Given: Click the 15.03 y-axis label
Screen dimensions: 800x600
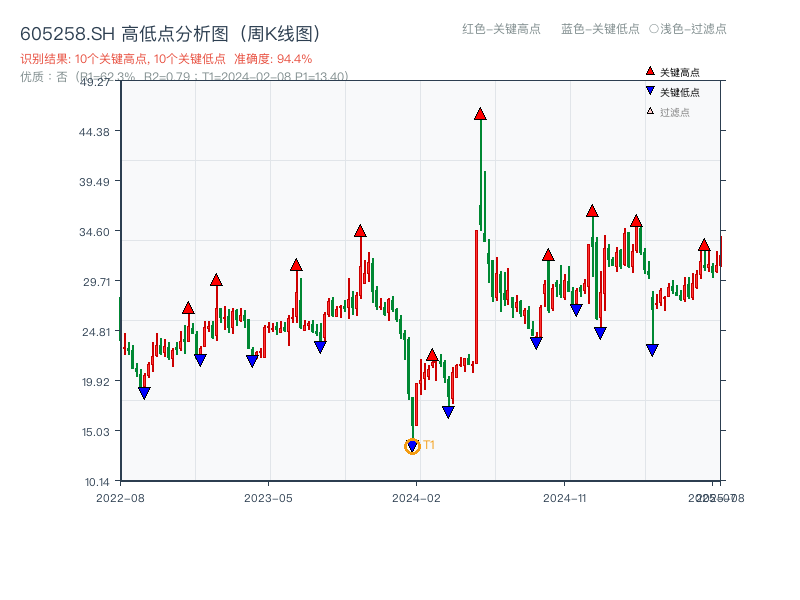Looking at the screenshot, I should (x=96, y=432).
